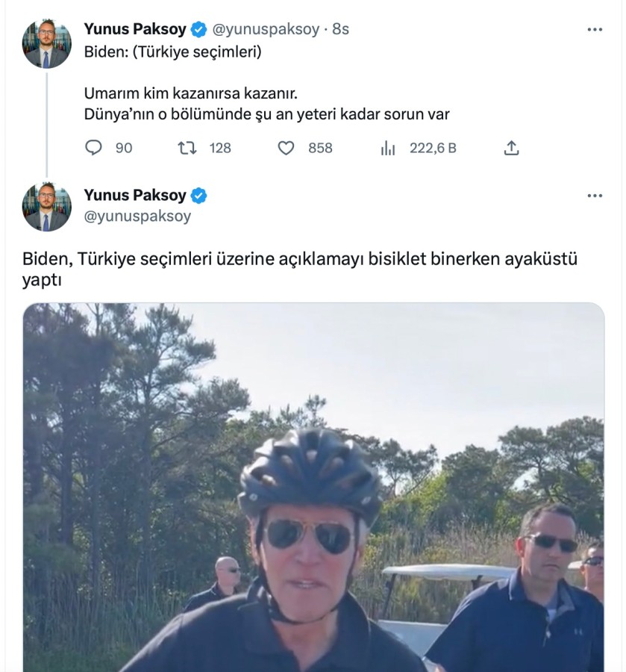Click the verified badge in top tweet

click(199, 30)
